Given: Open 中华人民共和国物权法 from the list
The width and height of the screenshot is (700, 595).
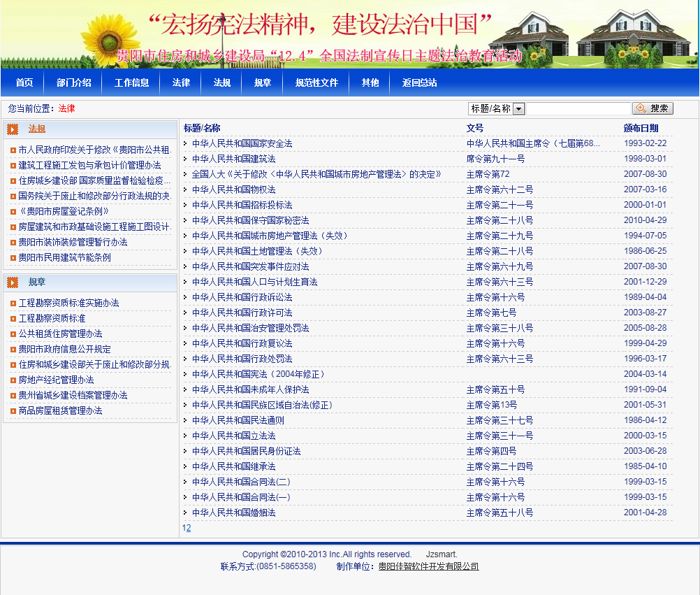Looking at the screenshot, I should [233, 189].
